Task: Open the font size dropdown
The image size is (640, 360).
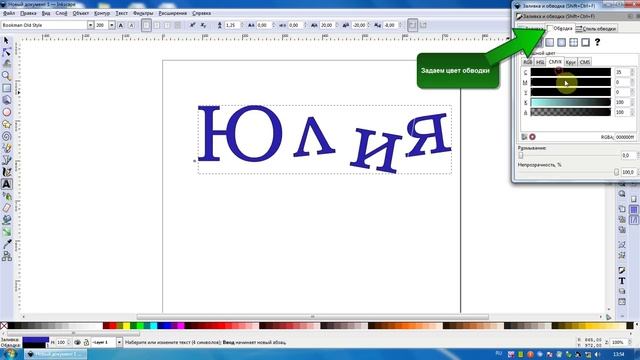Action: click(111, 25)
